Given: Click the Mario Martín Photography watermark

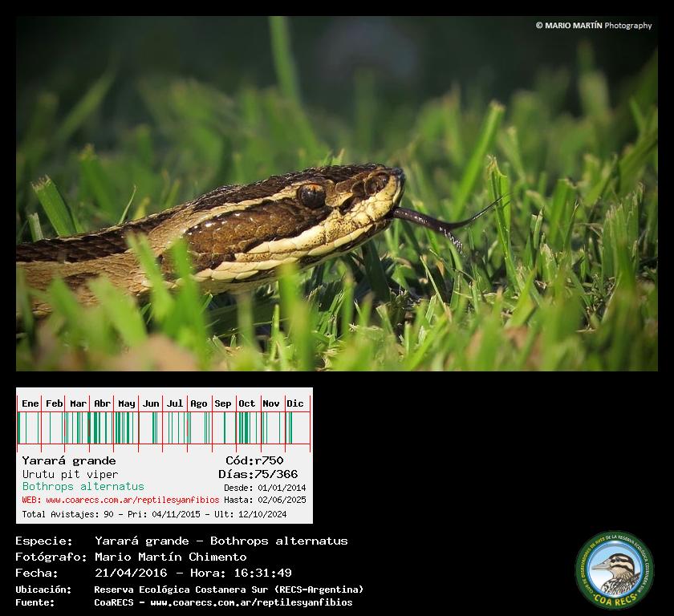Looking at the screenshot, I should [593, 26].
